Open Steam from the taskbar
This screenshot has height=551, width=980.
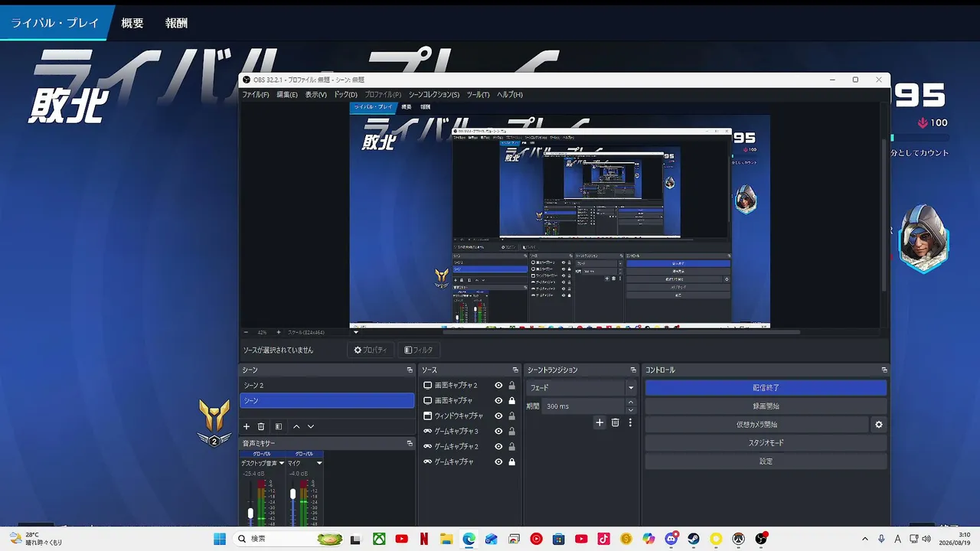point(694,539)
